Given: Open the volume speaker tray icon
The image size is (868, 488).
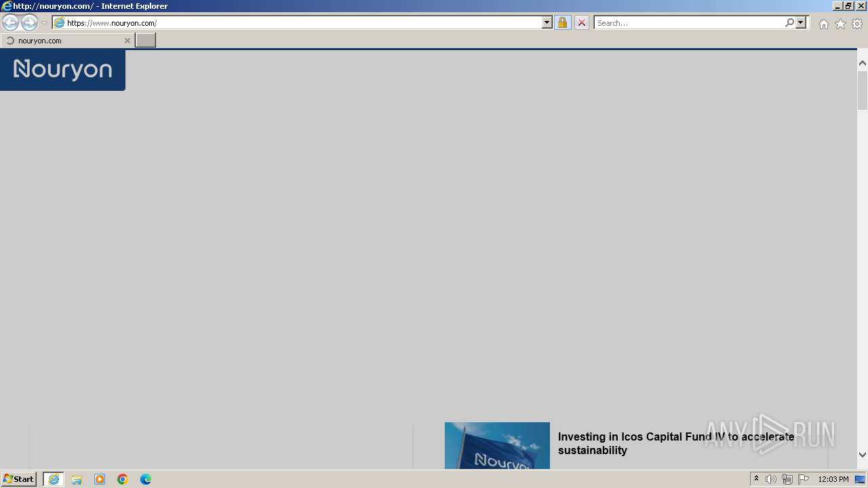Looking at the screenshot, I should click(771, 479).
